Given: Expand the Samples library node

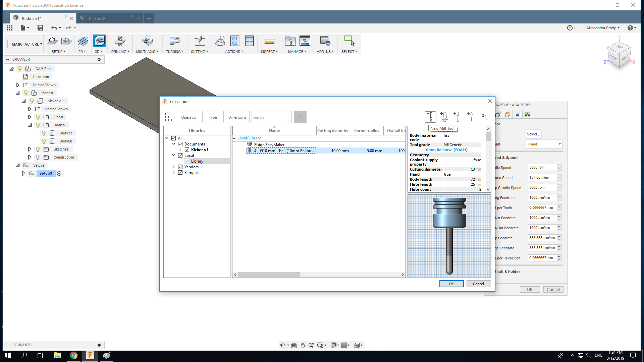Looking at the screenshot, I should (x=174, y=172).
